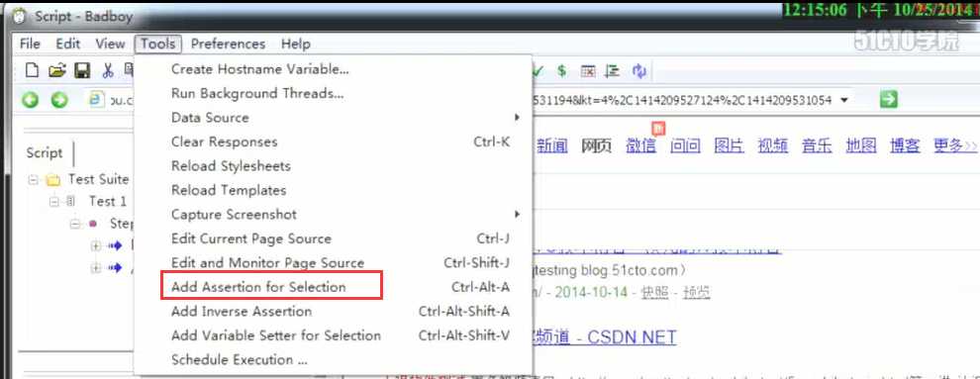The image size is (980, 379).
Task: Select Create Hostname Variable... menu entry
Action: pos(334,68)
